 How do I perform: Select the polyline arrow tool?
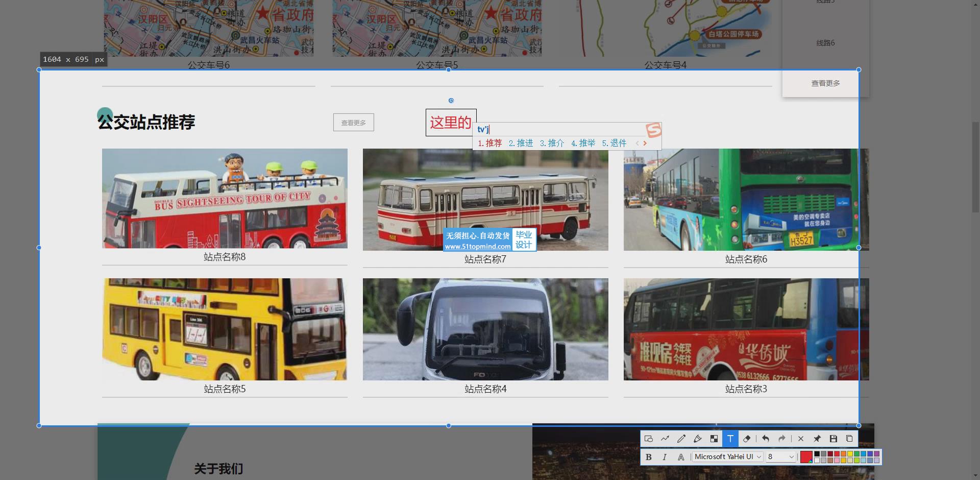coord(665,439)
